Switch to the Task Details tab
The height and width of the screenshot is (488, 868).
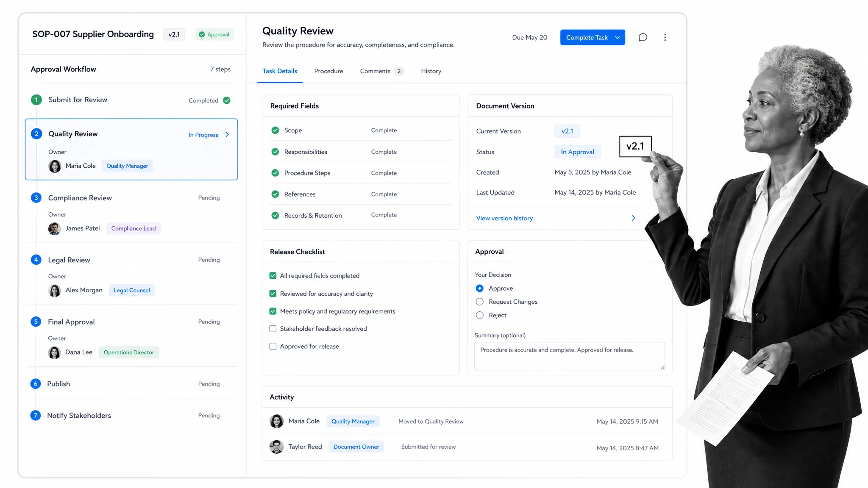point(280,71)
